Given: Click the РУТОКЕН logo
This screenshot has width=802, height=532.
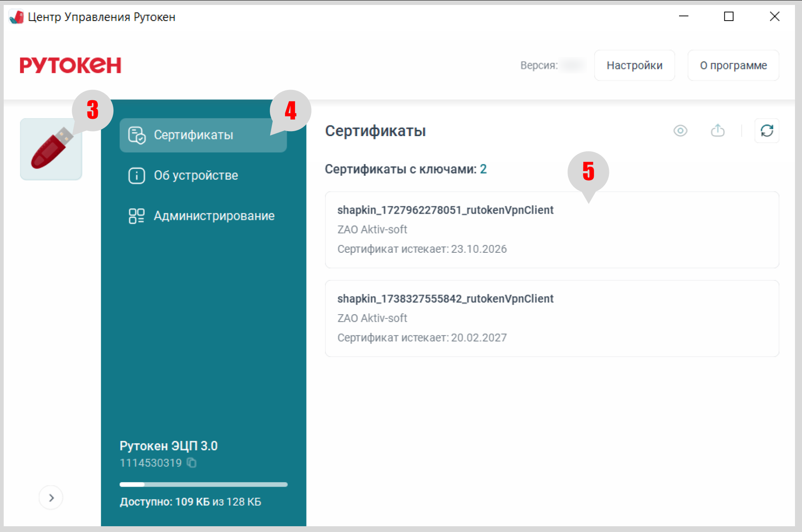Looking at the screenshot, I should coord(71,66).
